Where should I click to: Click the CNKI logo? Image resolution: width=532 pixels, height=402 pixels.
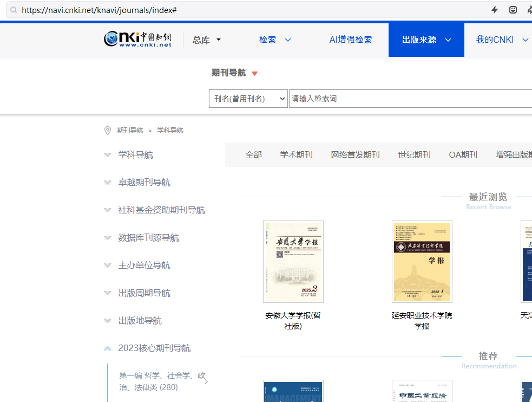138,39
